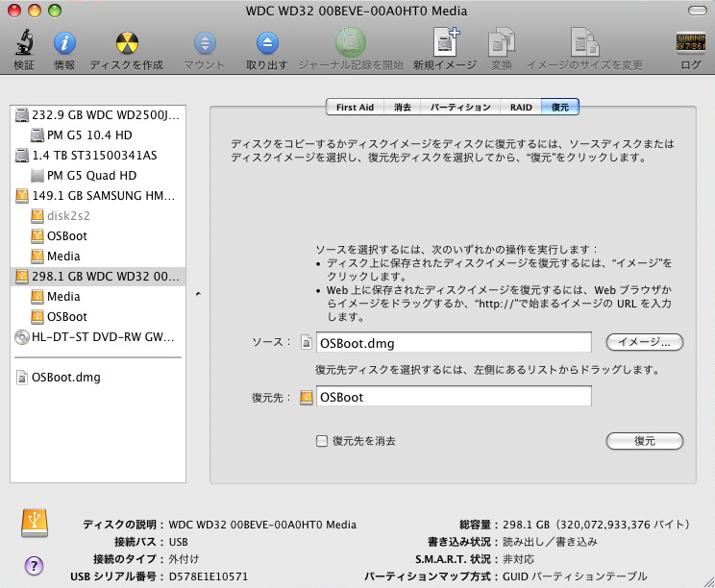Create a New Image from toolbar
The height and width of the screenshot is (588, 715).
(x=445, y=43)
